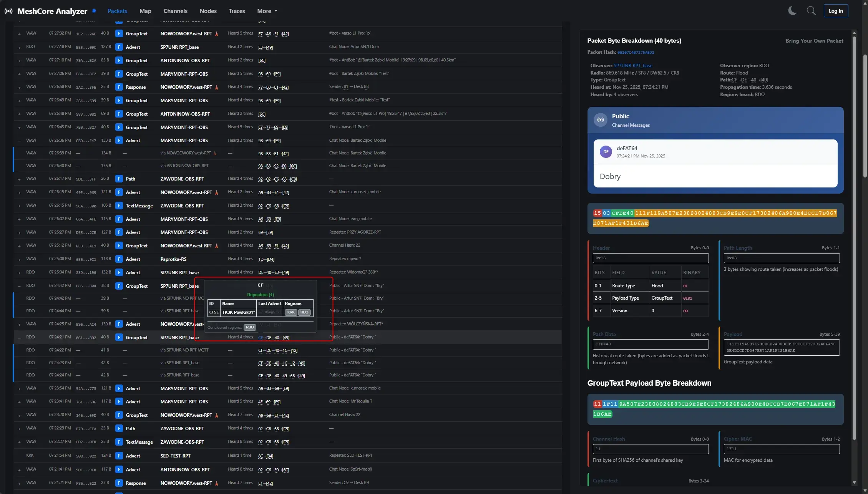Click the packet detail panel scrollbar
868x494 pixels.
854,230
